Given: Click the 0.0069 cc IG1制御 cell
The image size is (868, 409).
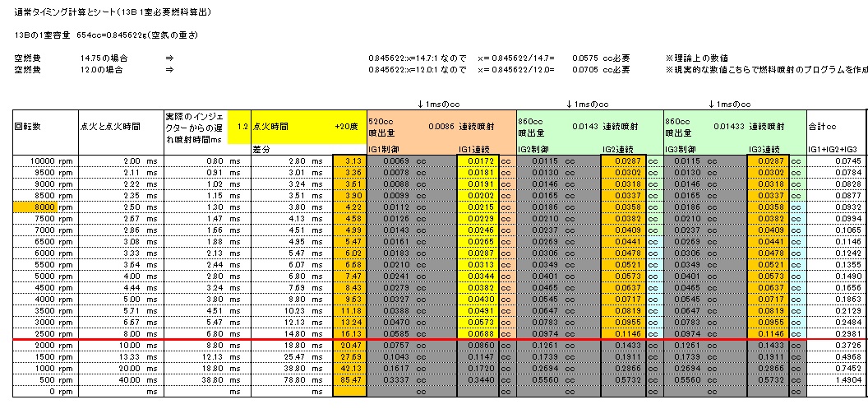Looking at the screenshot, I should [412, 160].
